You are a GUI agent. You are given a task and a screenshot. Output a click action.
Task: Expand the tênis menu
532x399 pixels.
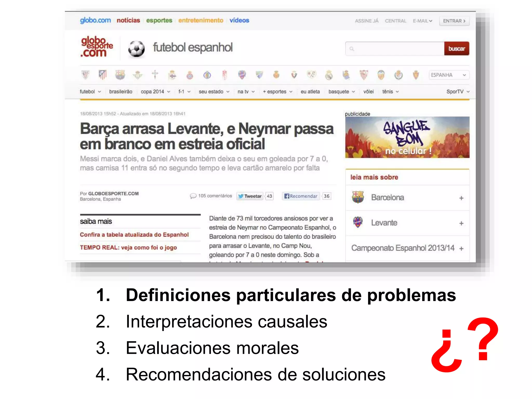pos(390,91)
